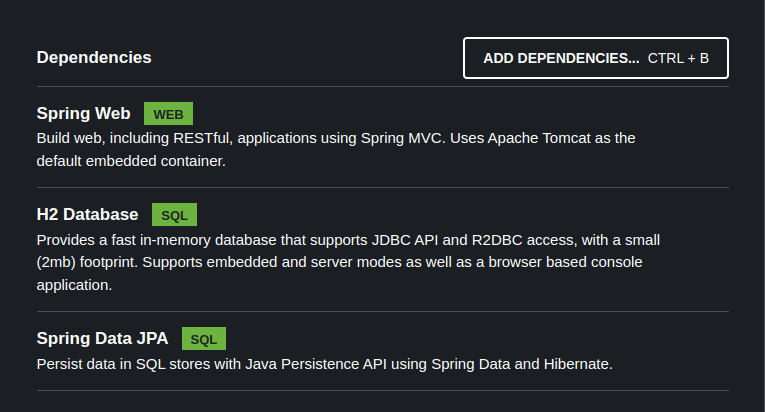Click the 'Persist data in SQL stores' description
The width and height of the screenshot is (765, 412).
pyautogui.click(x=324, y=364)
